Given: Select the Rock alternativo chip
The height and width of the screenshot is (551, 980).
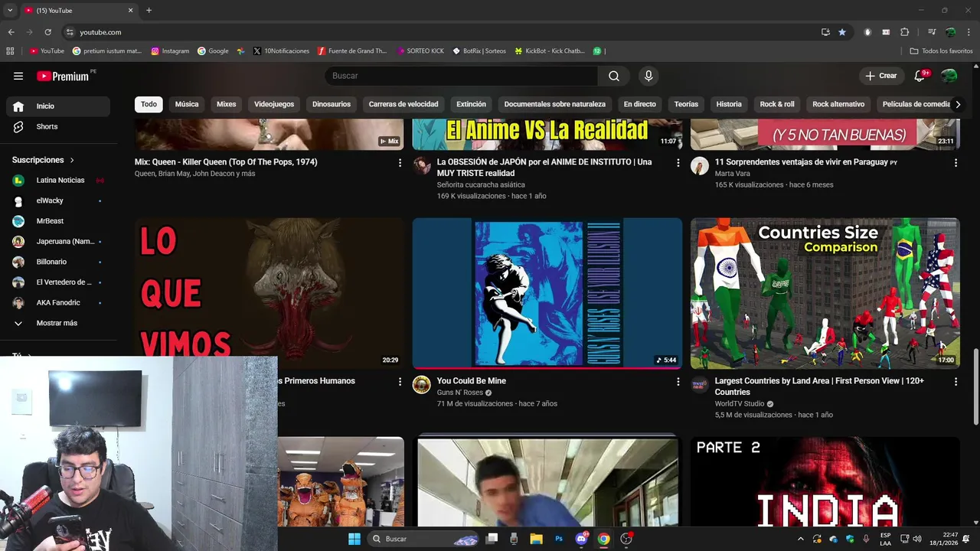Looking at the screenshot, I should pyautogui.click(x=838, y=104).
